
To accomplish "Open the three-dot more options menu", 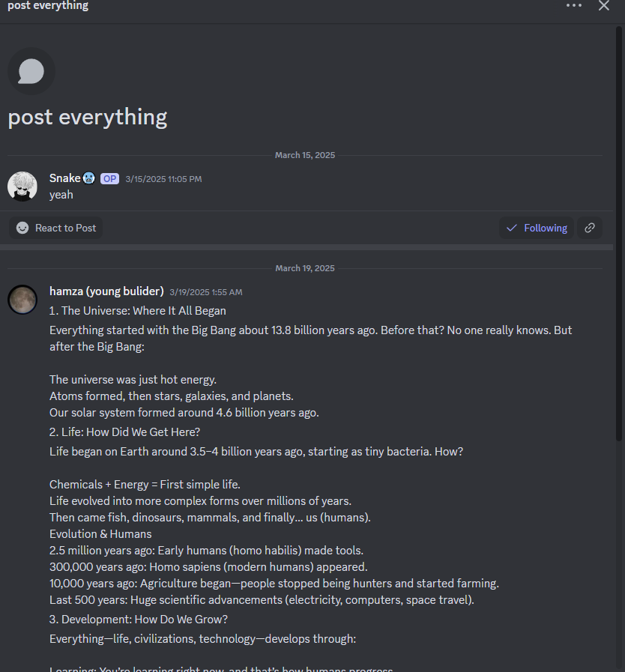I will pyautogui.click(x=574, y=6).
